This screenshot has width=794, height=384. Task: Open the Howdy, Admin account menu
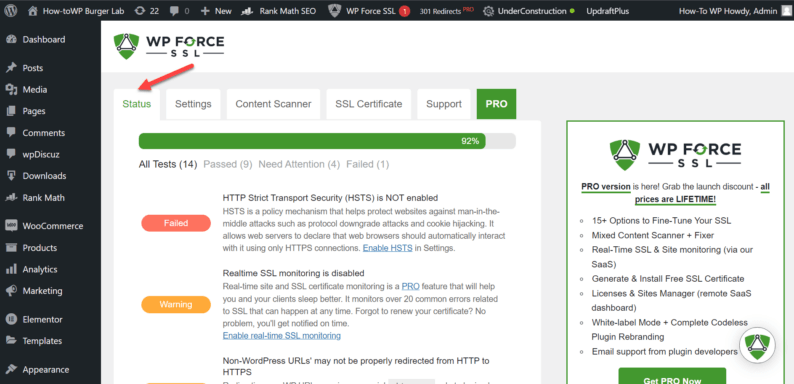click(735, 11)
